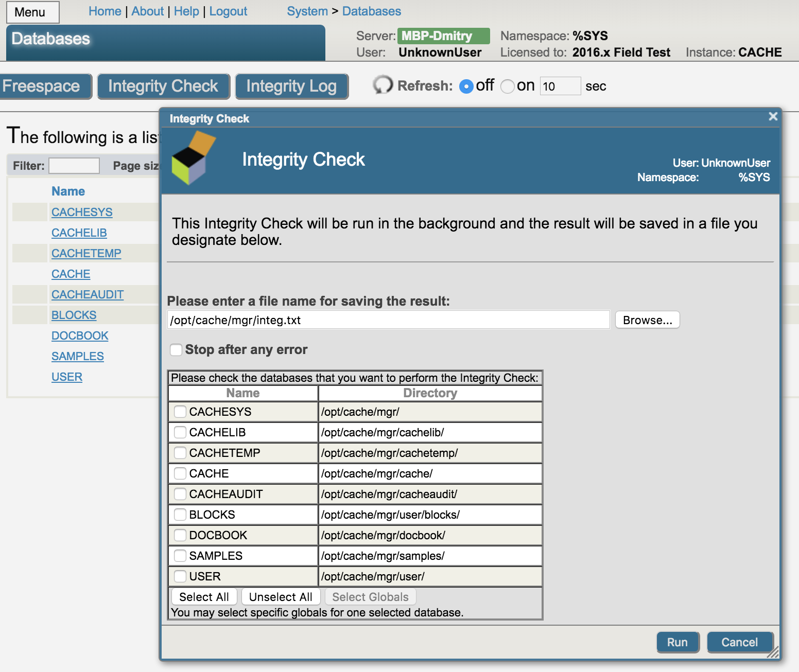Select the refresh off radio button

(x=466, y=86)
